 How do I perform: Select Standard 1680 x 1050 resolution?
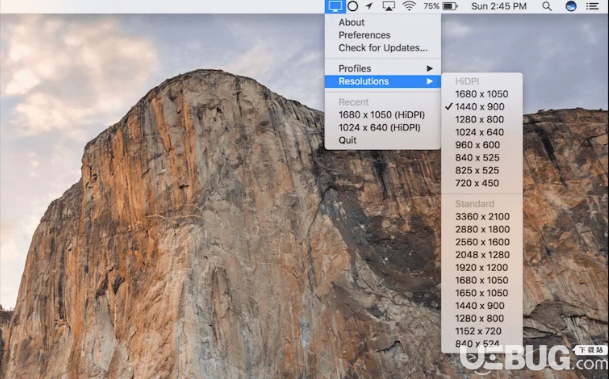point(482,280)
